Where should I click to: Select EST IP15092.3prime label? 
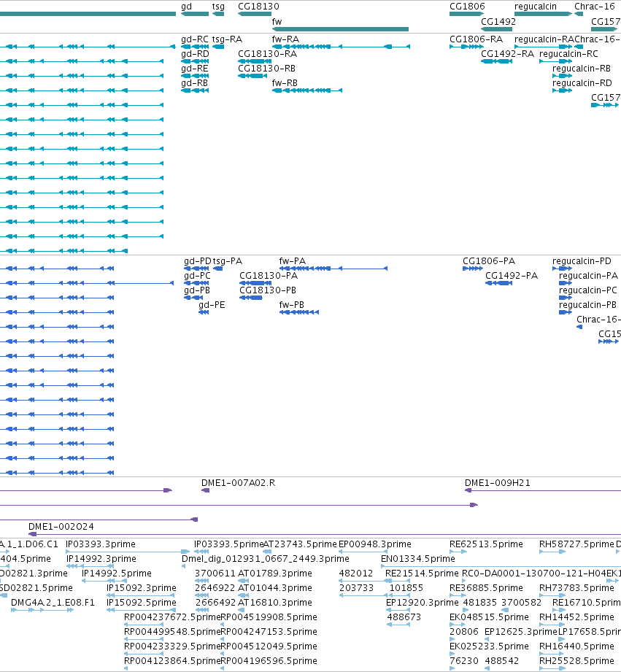142,588
